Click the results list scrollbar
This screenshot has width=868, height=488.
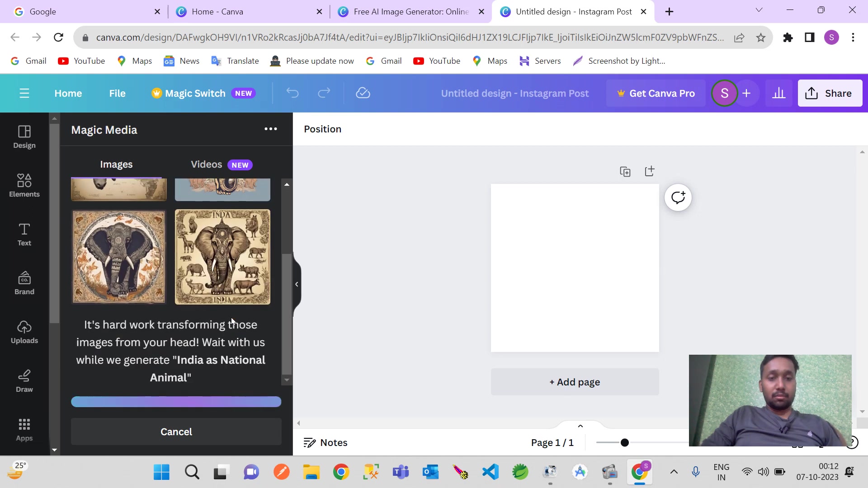tap(287, 314)
